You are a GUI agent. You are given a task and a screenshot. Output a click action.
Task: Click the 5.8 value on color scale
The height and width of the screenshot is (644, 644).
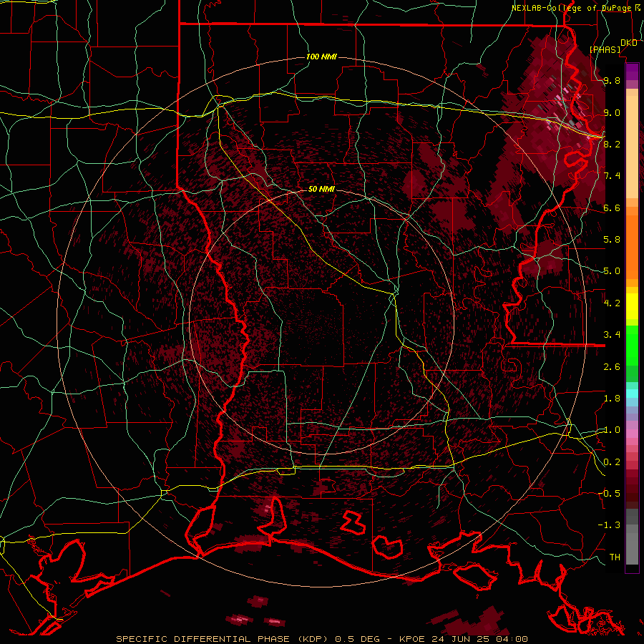(x=612, y=240)
